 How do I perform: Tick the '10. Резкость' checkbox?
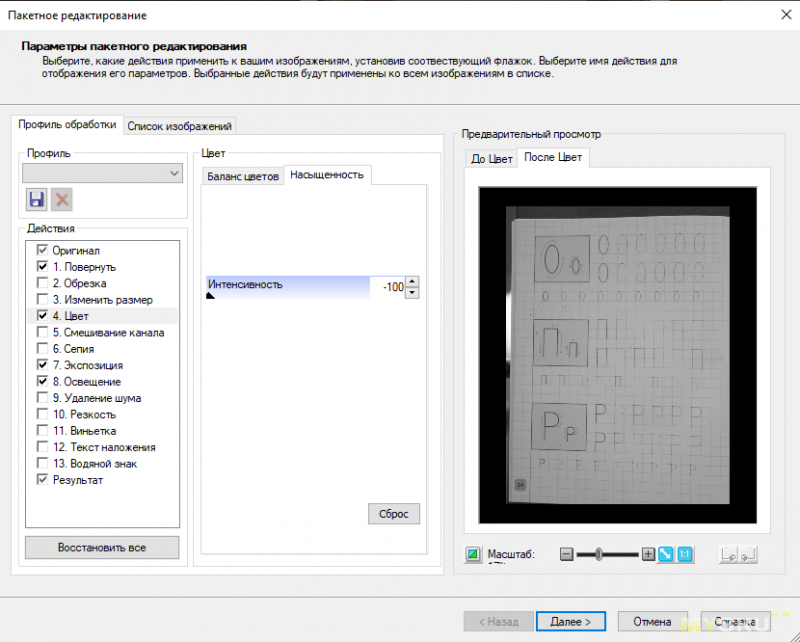coord(42,414)
